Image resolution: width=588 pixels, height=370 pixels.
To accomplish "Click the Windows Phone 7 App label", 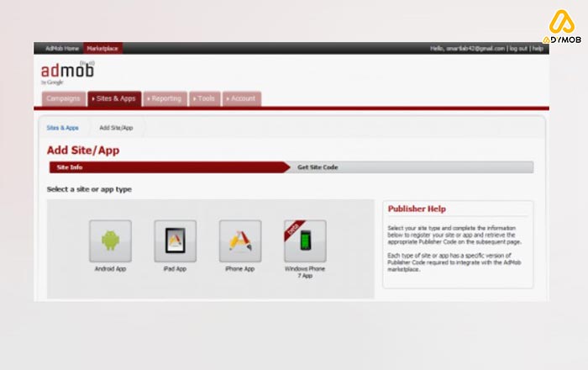I will [x=305, y=272].
